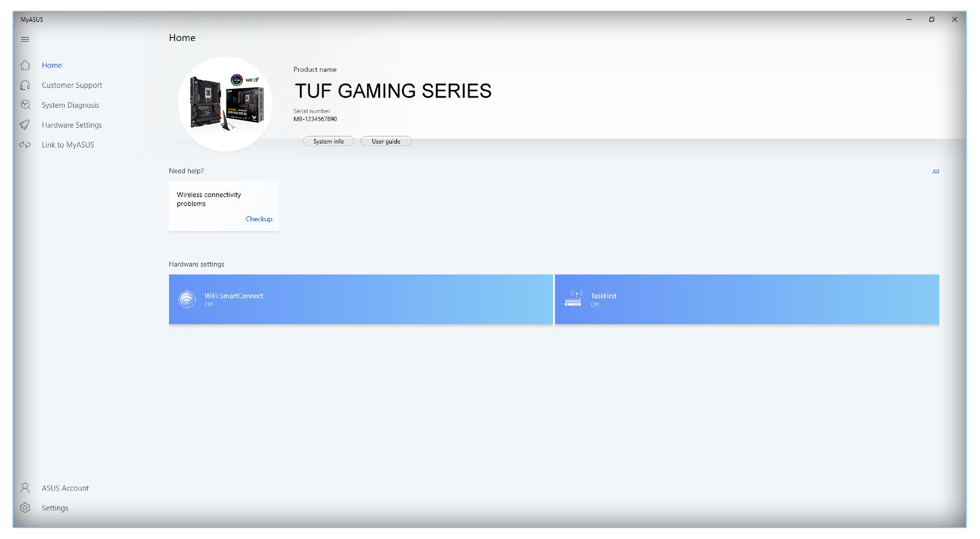Click the Checkup button
Image resolution: width=980 pixels, height=539 pixels.
click(258, 218)
